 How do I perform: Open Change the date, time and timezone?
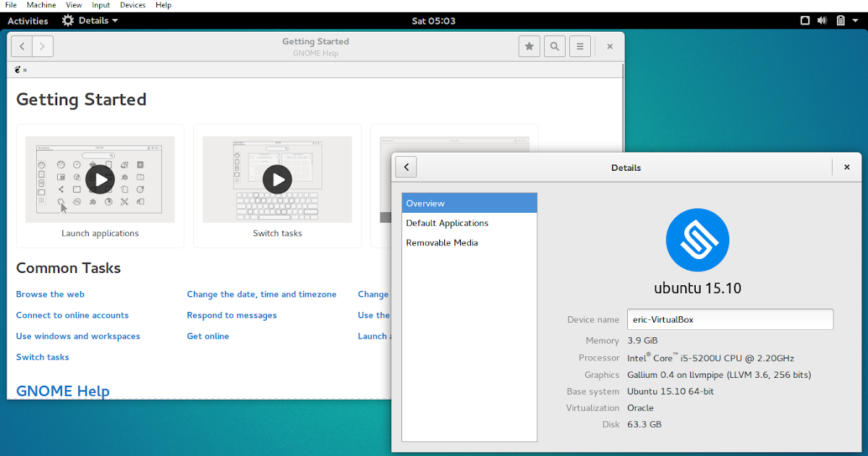coord(262,294)
